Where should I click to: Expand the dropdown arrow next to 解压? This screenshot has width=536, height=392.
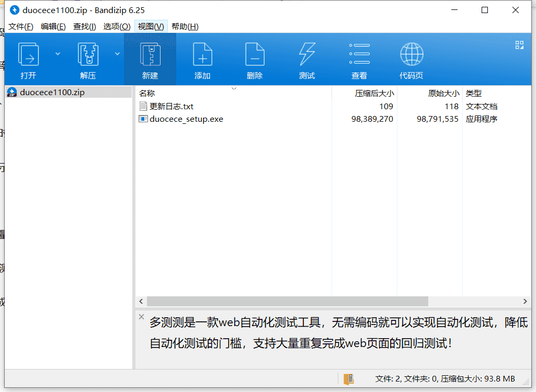click(117, 54)
